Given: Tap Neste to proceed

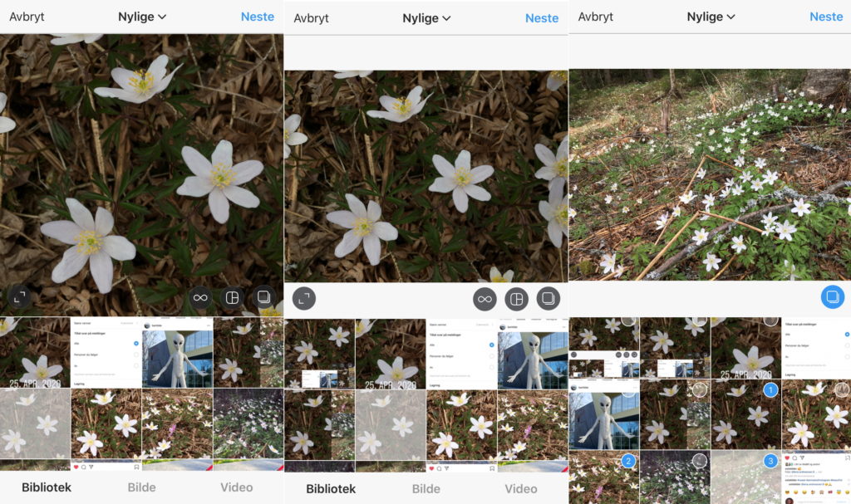Looking at the screenshot, I should pos(258,16).
